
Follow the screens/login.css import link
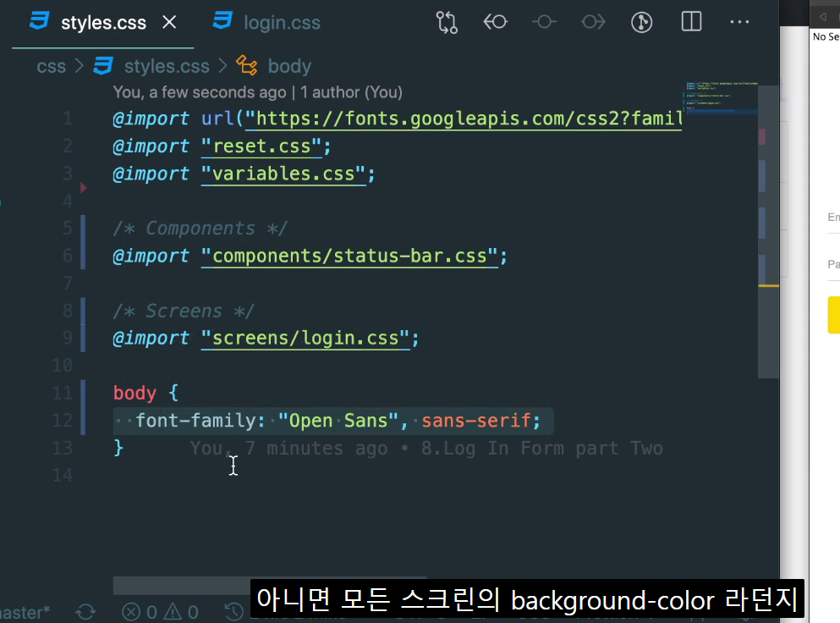(x=305, y=339)
